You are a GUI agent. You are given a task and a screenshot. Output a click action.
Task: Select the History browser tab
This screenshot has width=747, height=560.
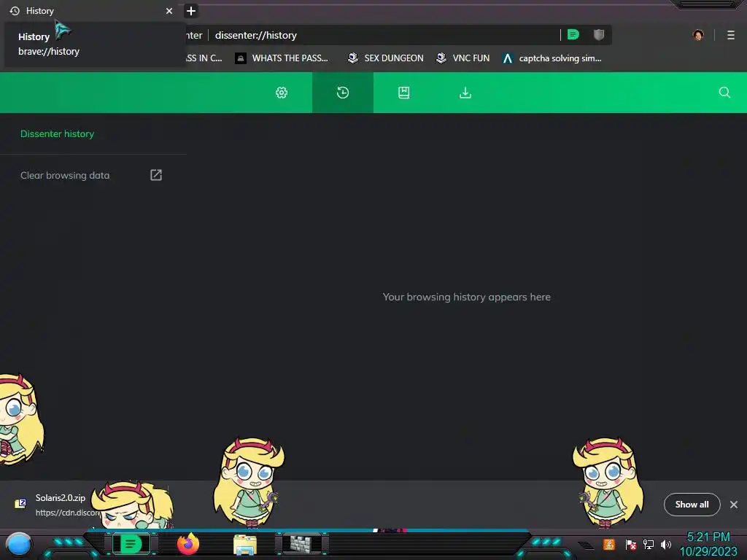click(90, 10)
